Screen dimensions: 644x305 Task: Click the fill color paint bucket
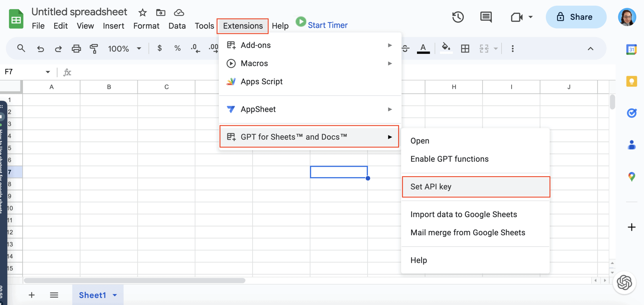pyautogui.click(x=446, y=48)
